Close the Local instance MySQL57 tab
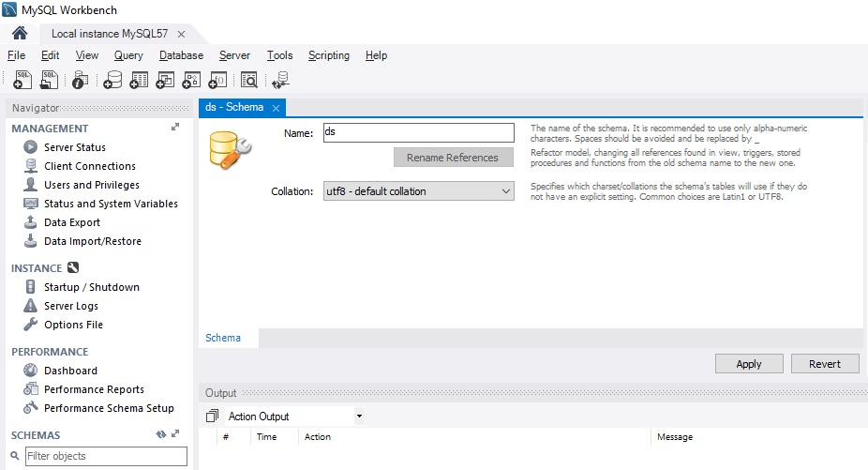This screenshot has width=868, height=470. (181, 35)
